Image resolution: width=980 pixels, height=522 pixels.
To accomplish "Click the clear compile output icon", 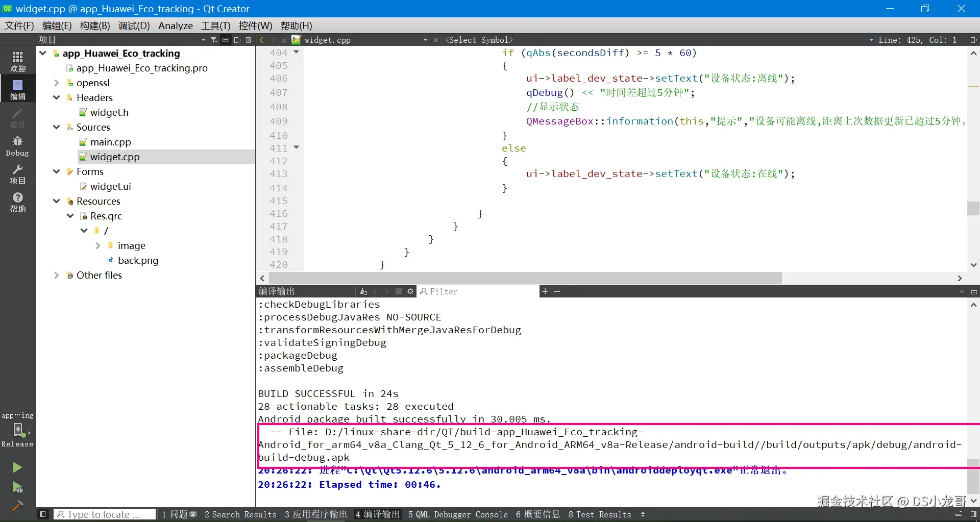I will pos(363,291).
